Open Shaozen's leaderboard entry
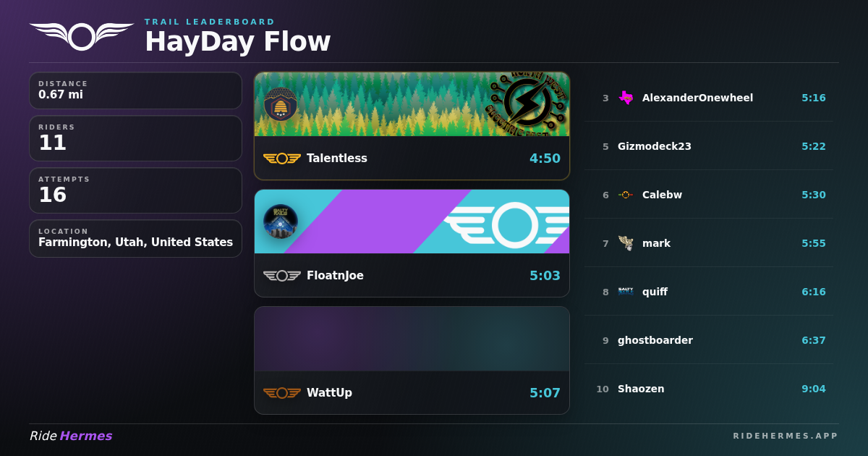Screen dimensions: 868x456 tap(709, 389)
